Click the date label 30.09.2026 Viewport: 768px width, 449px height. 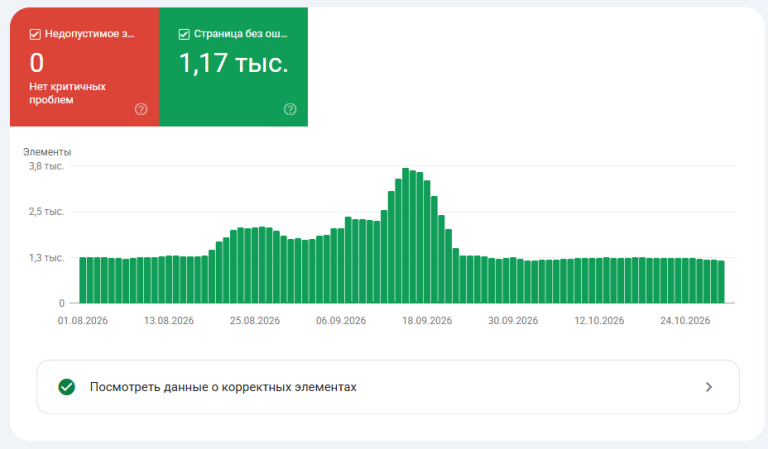pos(513,321)
